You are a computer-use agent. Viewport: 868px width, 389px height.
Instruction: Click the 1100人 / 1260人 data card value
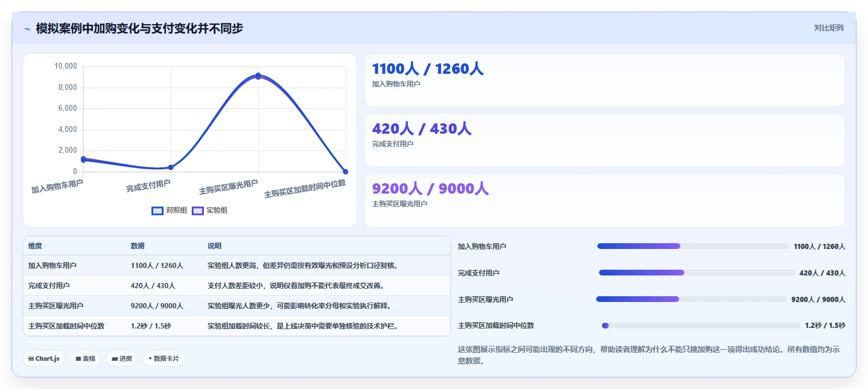pos(427,69)
